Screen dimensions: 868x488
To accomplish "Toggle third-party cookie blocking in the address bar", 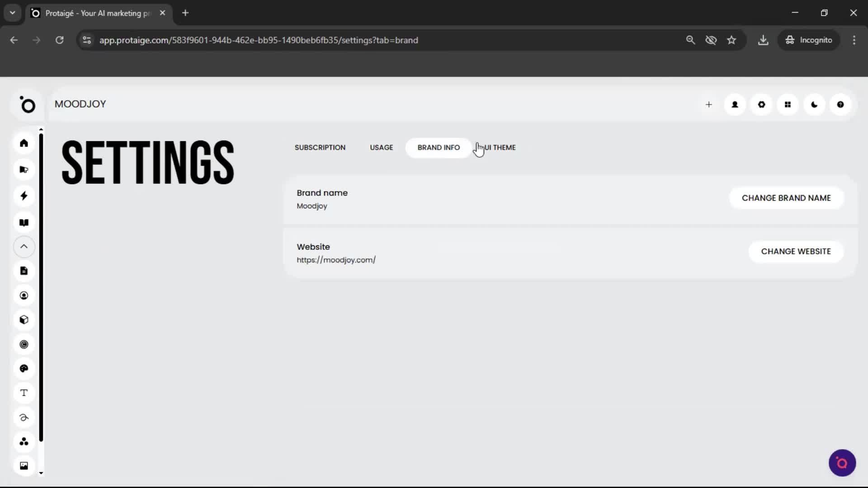I will (x=711, y=40).
